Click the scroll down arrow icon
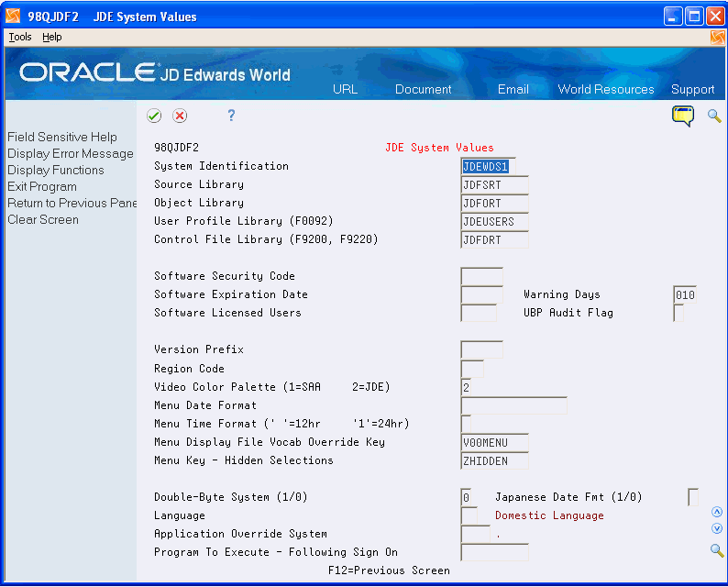Image resolution: width=728 pixels, height=587 pixels. pyautogui.click(x=717, y=528)
